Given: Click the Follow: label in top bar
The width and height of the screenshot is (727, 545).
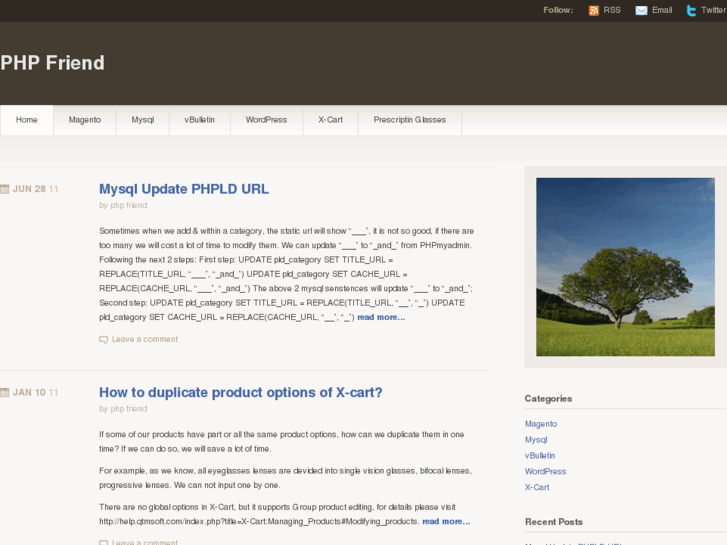Looking at the screenshot, I should [x=558, y=10].
